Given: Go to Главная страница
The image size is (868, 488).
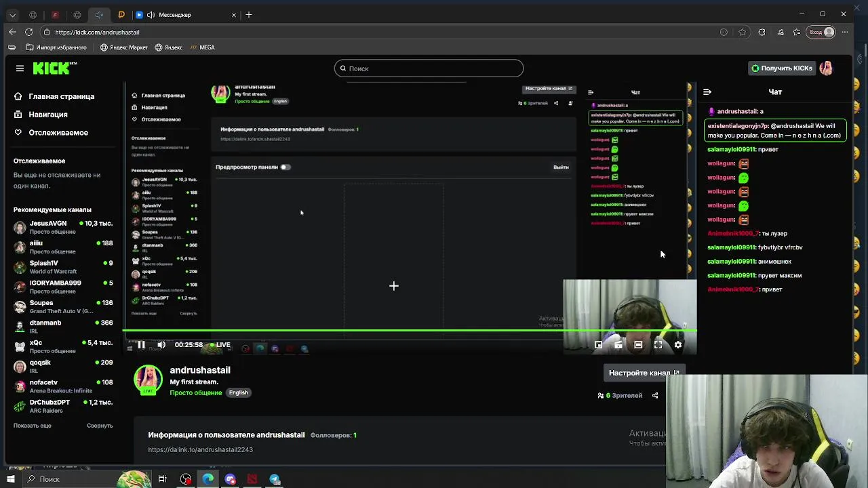Looking at the screenshot, I should click(54, 96).
